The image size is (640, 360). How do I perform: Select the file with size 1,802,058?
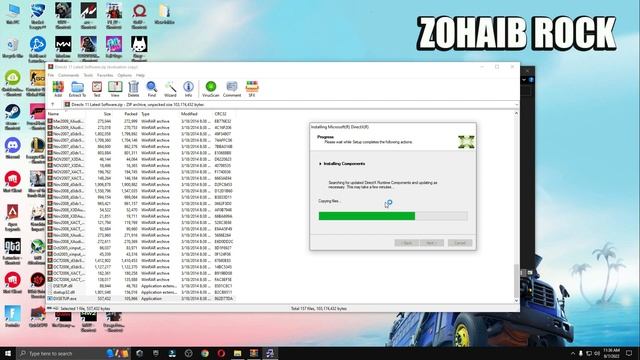(141, 133)
